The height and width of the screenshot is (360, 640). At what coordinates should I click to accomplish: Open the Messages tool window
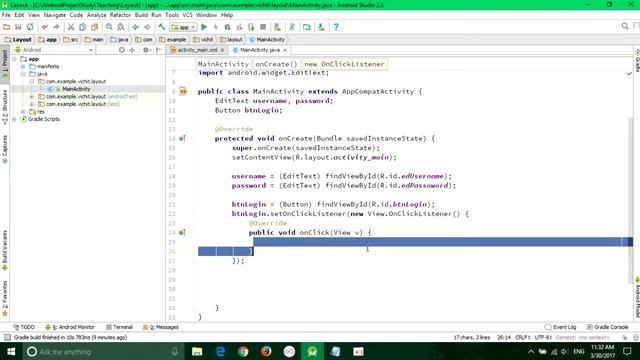[x=161, y=327]
